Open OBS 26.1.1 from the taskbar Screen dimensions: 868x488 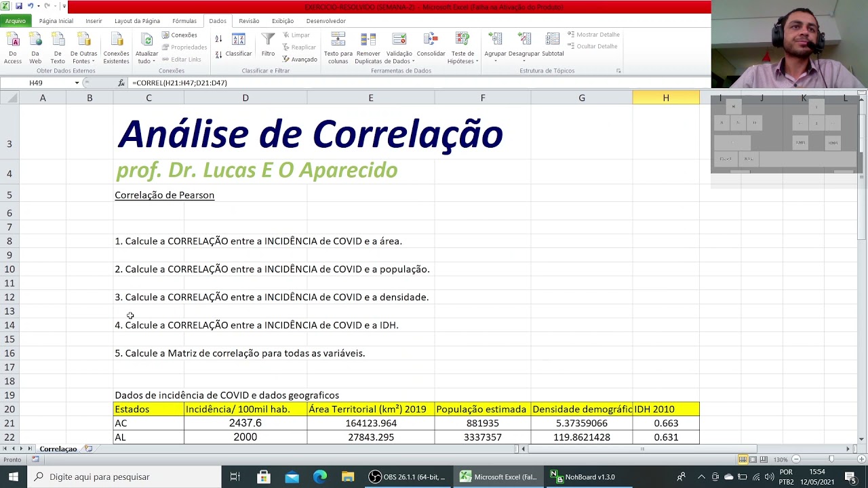[407, 476]
